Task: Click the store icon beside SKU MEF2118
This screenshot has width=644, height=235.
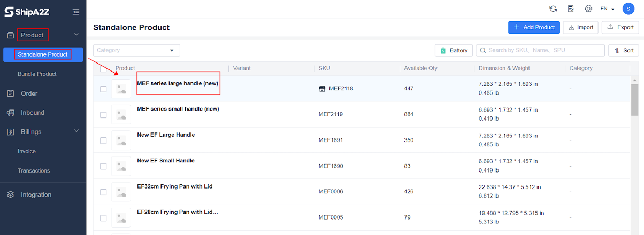Action: point(322,89)
